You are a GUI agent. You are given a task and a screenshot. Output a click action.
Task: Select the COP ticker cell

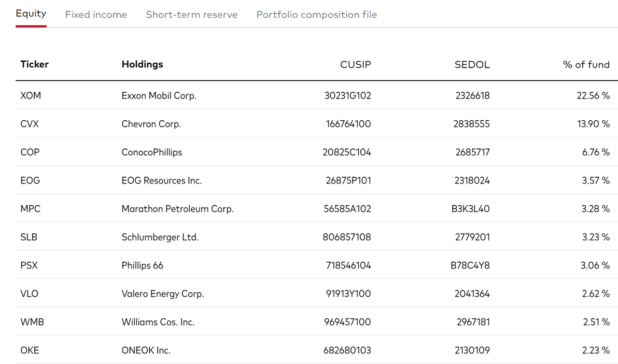pyautogui.click(x=30, y=152)
